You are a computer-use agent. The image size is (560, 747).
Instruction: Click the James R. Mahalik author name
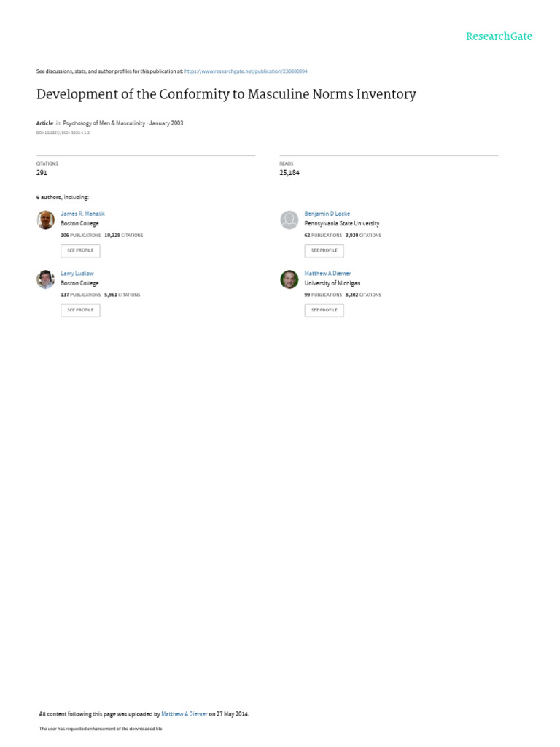click(x=82, y=214)
